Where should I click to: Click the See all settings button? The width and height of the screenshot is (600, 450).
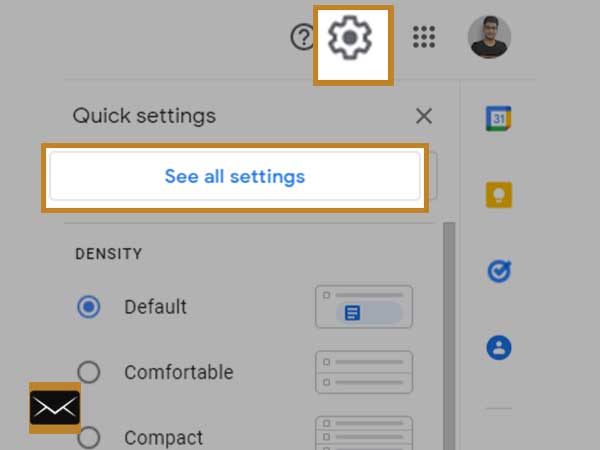click(x=235, y=176)
